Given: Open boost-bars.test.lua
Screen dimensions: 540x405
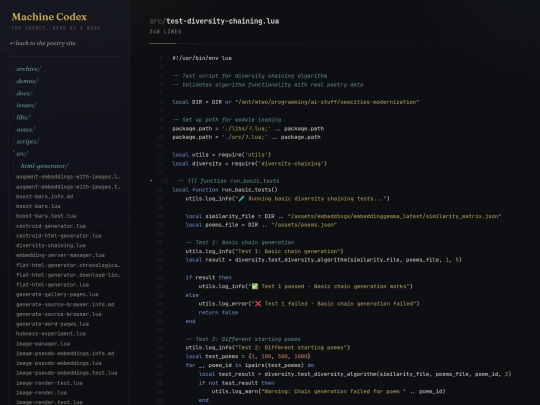Looking at the screenshot, I should (46, 216).
